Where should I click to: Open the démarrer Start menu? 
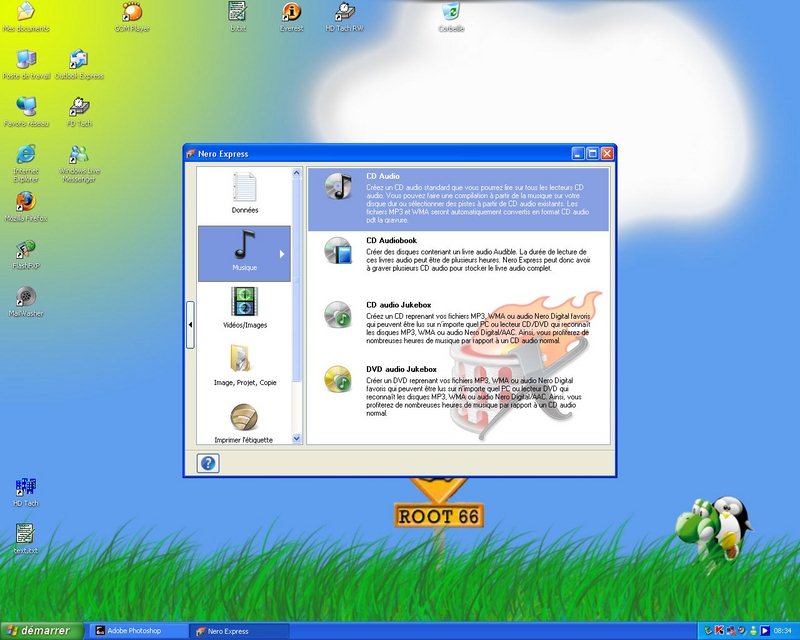click(x=41, y=631)
